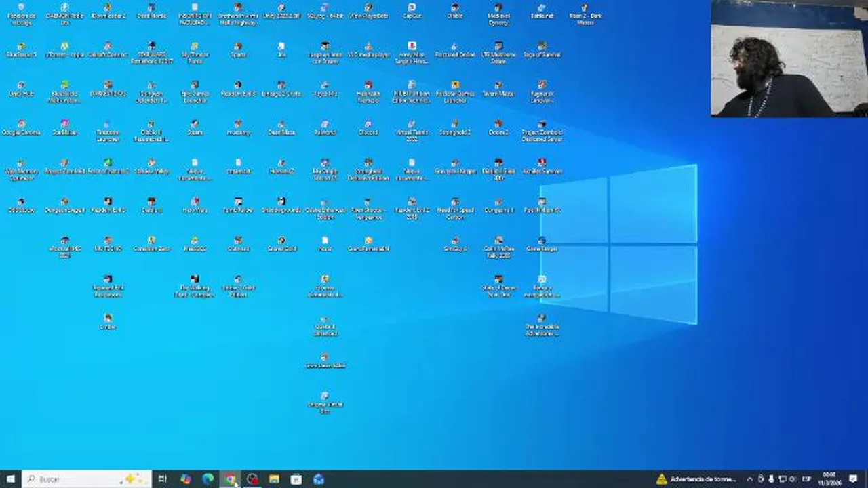Viewport: 868px width, 488px height.
Task: Select the Quake Enhanced Edition icon
Action: [325, 209]
